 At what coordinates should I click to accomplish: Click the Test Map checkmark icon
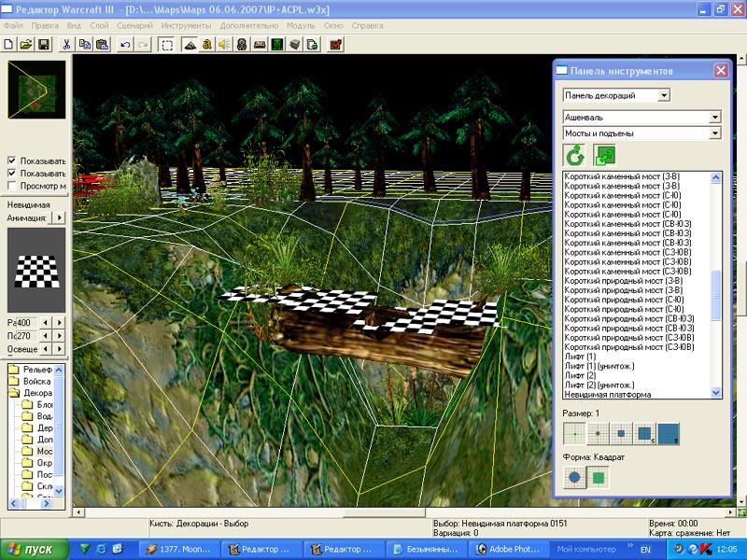(x=336, y=45)
